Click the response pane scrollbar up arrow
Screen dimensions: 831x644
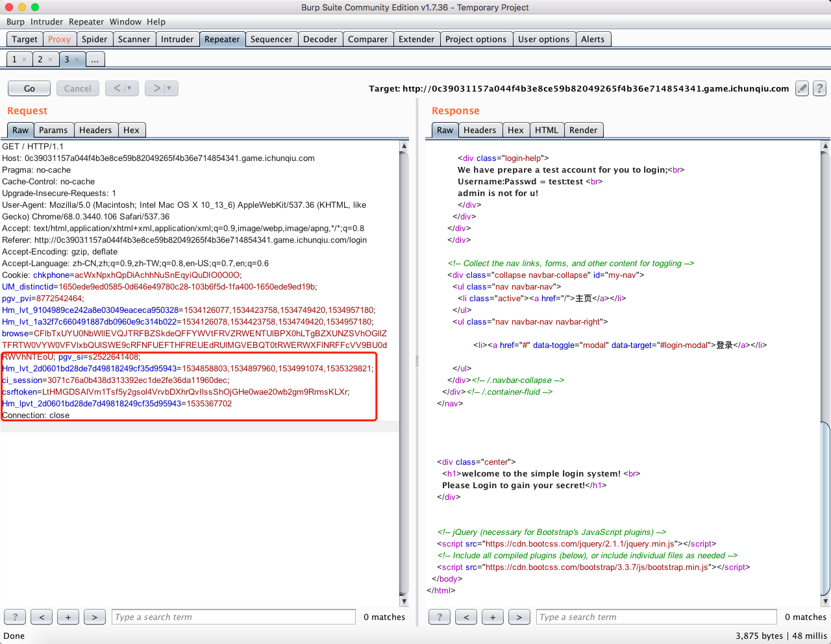tap(825, 146)
